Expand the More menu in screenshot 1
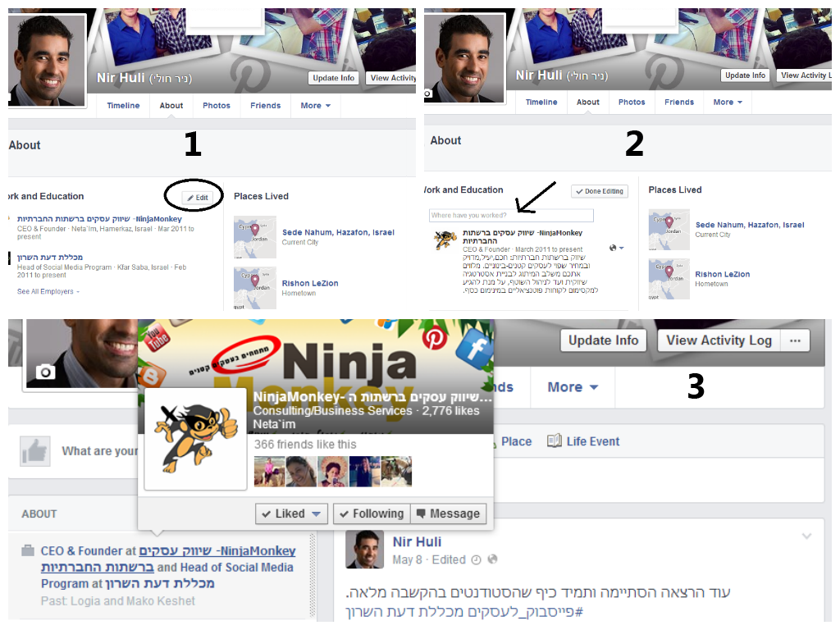840x630 pixels. coord(316,106)
